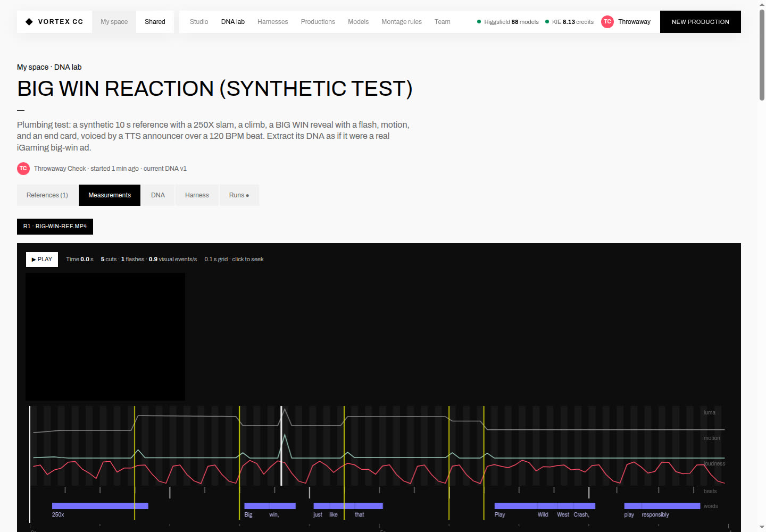The width and height of the screenshot is (766, 532).
Task: Click the BIG WIN REACTION page title
Action: 215,88
